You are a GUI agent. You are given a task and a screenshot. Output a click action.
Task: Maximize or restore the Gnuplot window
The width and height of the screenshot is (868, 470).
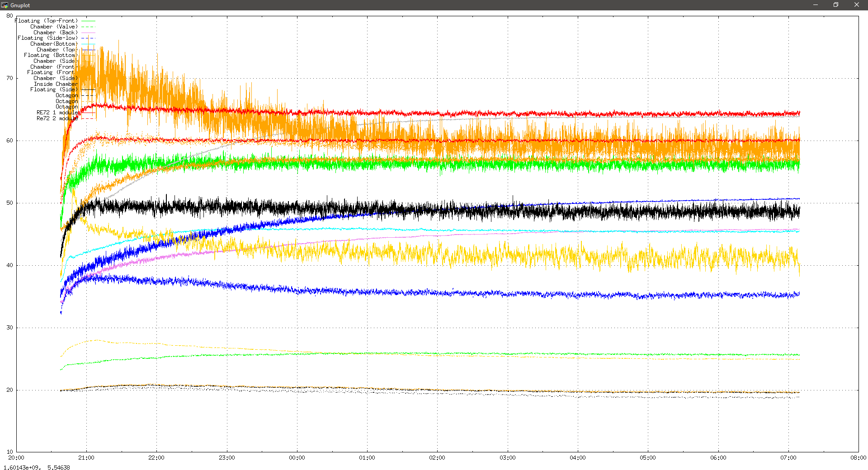click(836, 5)
